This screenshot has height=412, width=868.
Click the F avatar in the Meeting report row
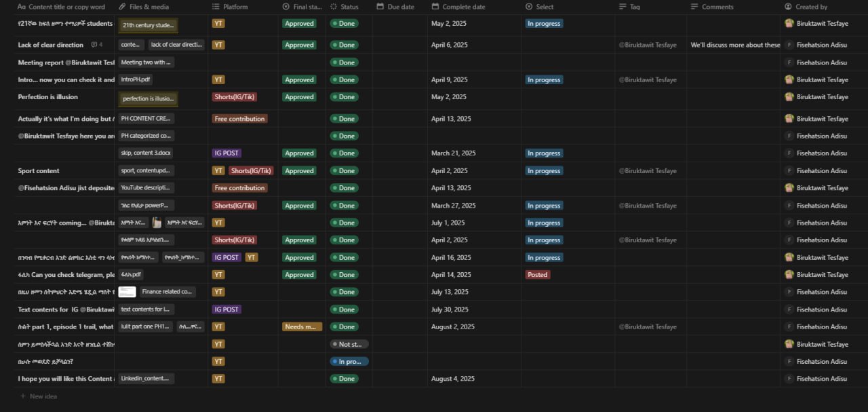point(789,62)
